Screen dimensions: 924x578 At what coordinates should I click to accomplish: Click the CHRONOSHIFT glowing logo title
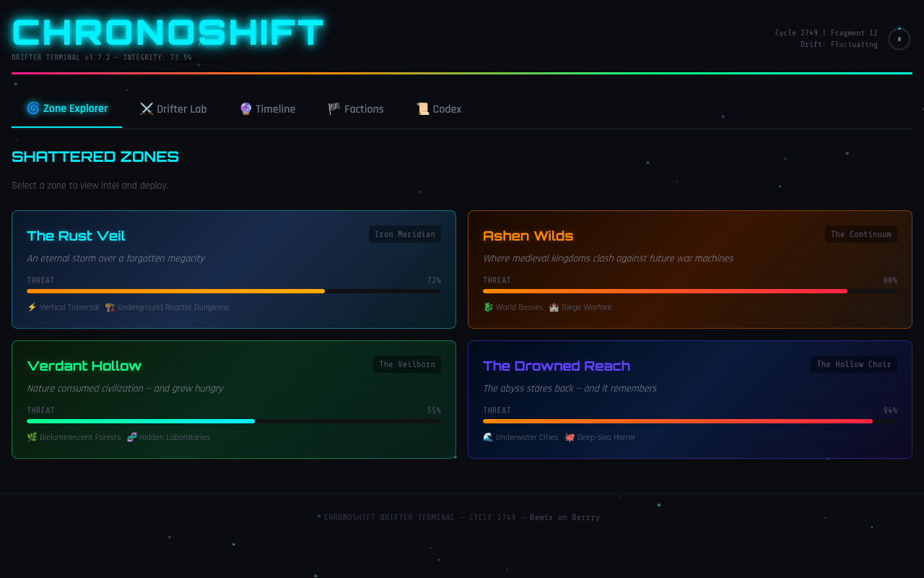point(168,33)
